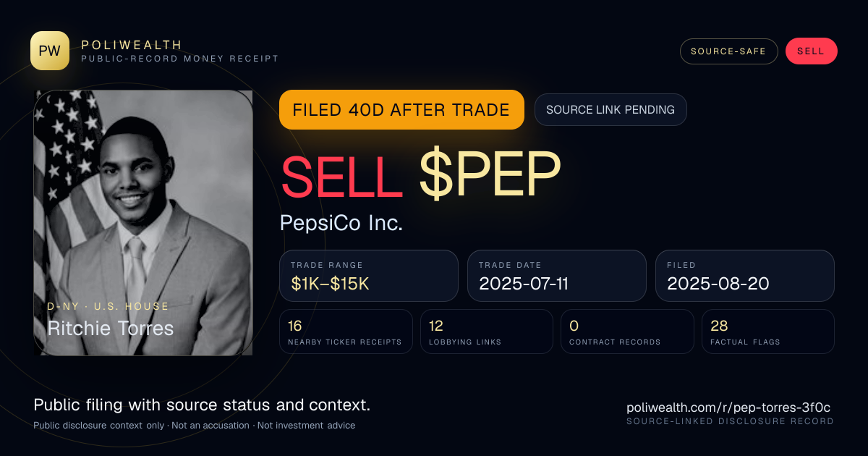Click the PepsiCo Inc. company name

pos(341,223)
